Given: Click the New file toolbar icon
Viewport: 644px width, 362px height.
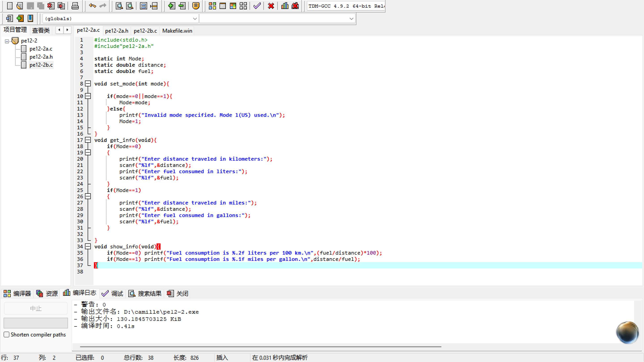Looking at the screenshot, I should tap(9, 6).
